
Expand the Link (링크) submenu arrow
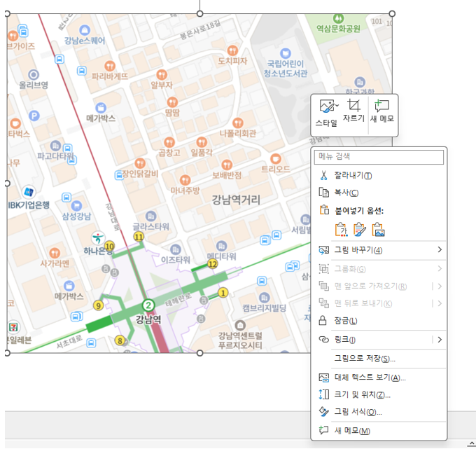tap(440, 340)
